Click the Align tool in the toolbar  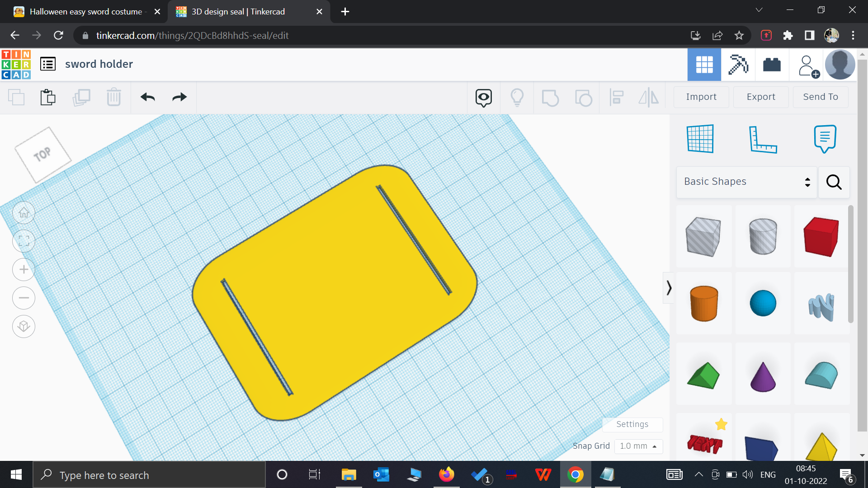616,97
